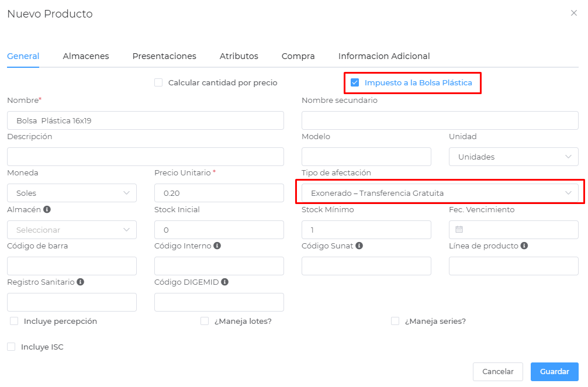Click the Registro Sanitario info icon

pos(80,282)
